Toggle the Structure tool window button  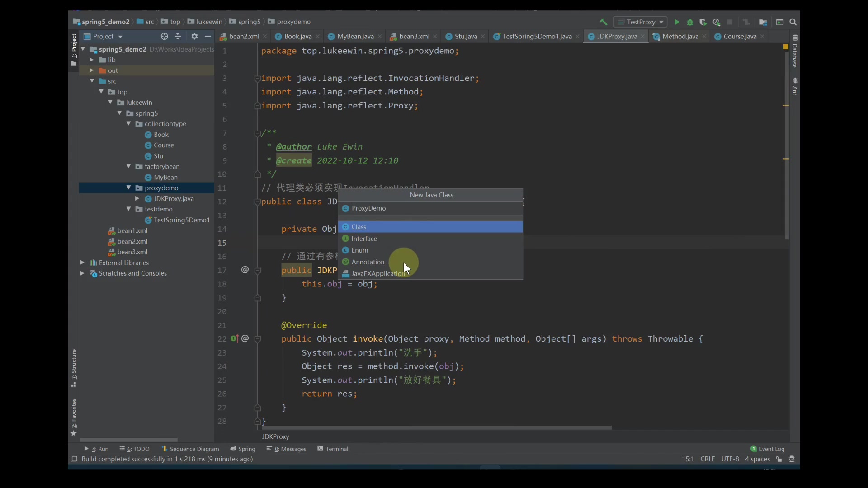[74, 367]
